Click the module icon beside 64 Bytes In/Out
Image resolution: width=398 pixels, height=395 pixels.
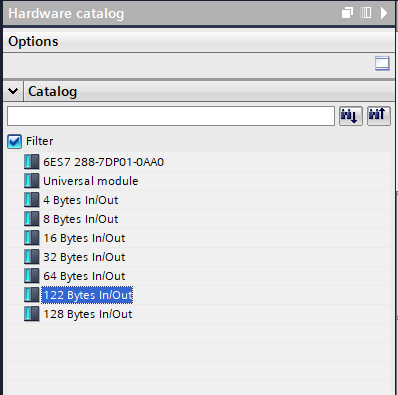click(32, 276)
